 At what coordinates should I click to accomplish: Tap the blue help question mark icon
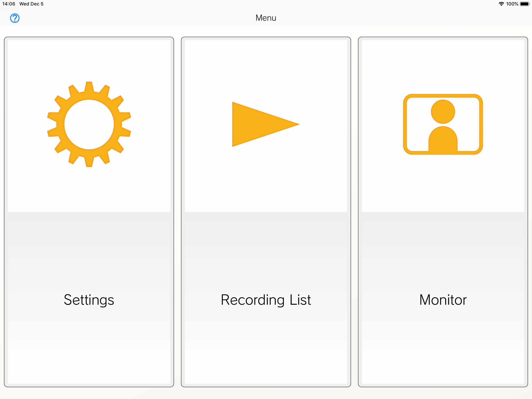(15, 18)
